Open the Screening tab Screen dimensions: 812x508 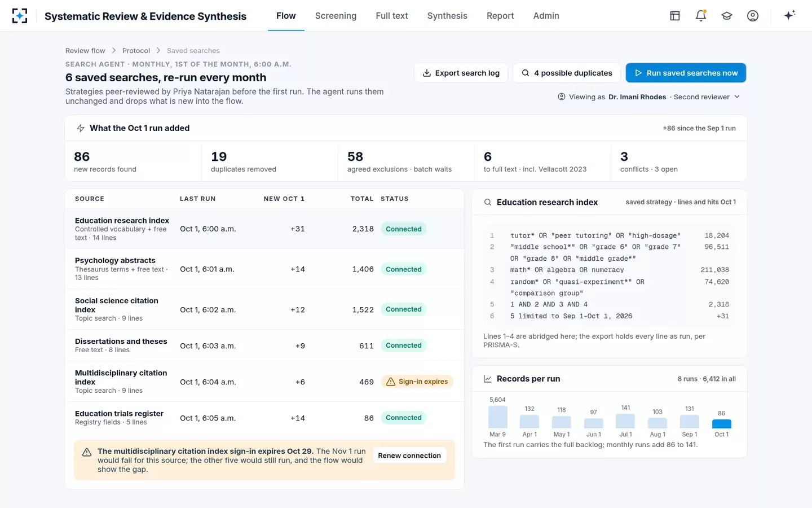tap(336, 16)
